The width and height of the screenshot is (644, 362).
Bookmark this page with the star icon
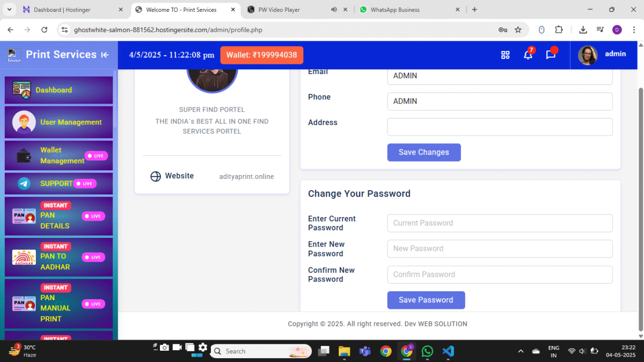coord(518,30)
